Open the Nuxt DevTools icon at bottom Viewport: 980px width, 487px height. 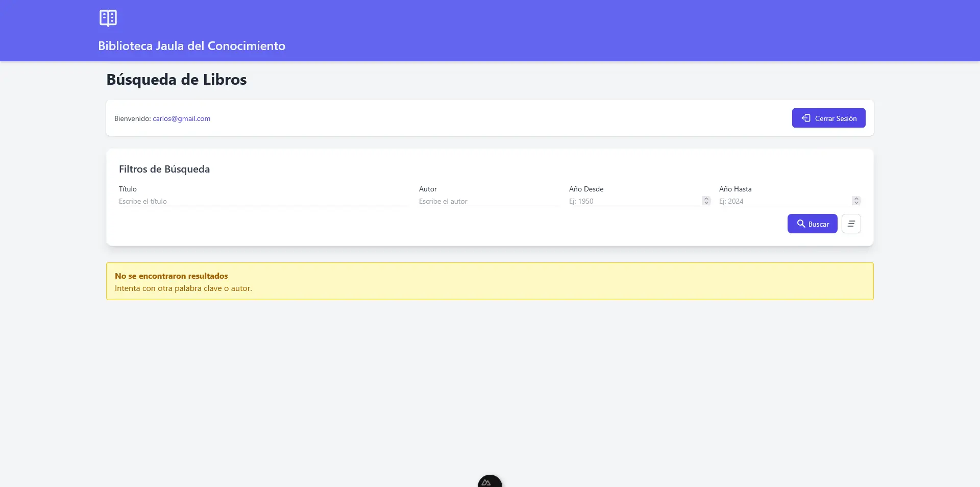click(x=489, y=482)
